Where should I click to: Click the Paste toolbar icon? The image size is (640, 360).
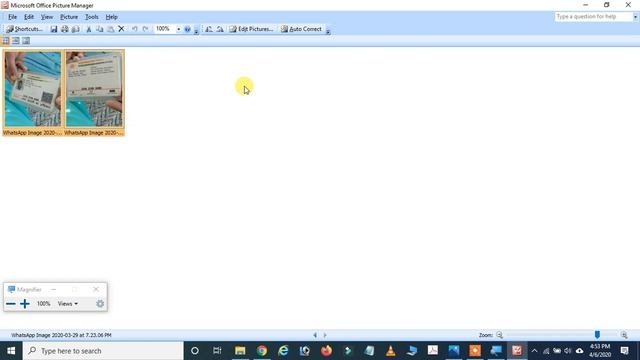tap(111, 29)
